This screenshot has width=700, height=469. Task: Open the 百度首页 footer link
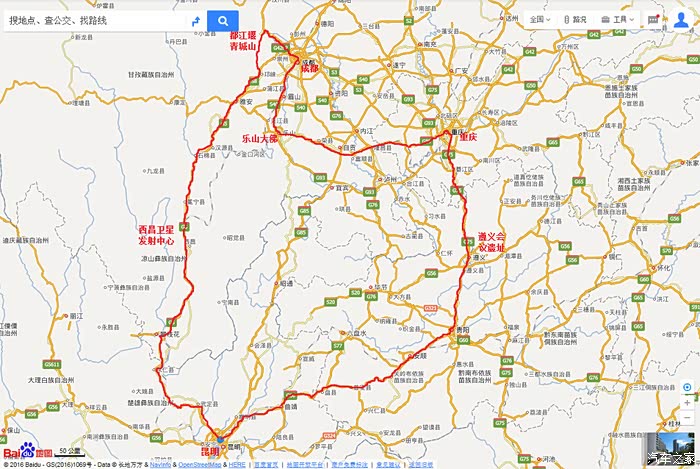(266, 465)
